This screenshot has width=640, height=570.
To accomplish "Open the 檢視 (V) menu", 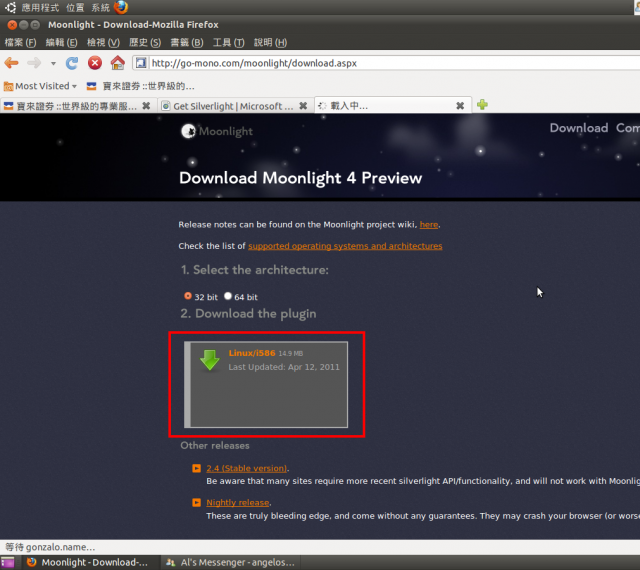I will click(103, 42).
